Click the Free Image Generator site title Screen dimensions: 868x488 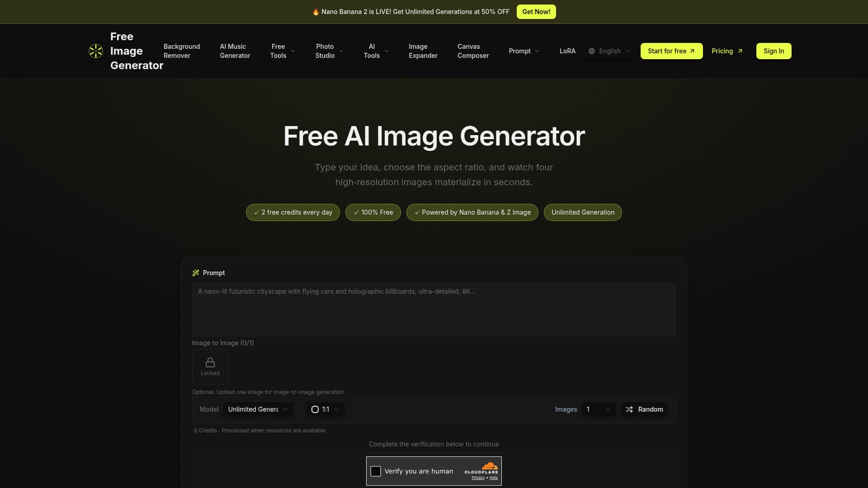(137, 51)
